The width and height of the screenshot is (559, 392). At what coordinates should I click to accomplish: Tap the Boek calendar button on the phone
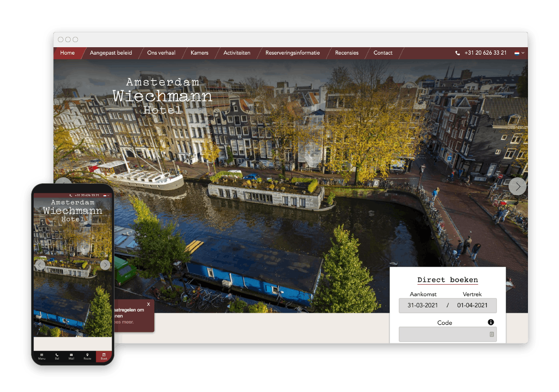[x=104, y=356]
